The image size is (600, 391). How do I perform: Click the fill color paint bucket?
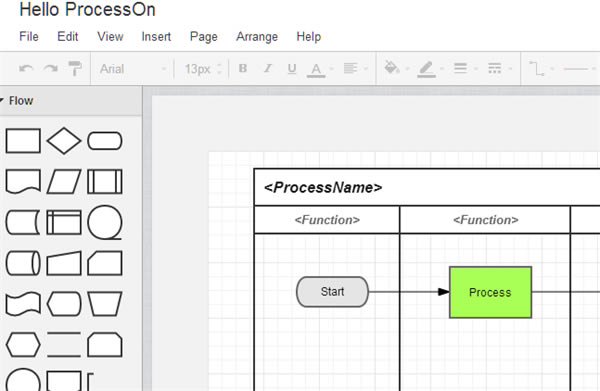(392, 67)
